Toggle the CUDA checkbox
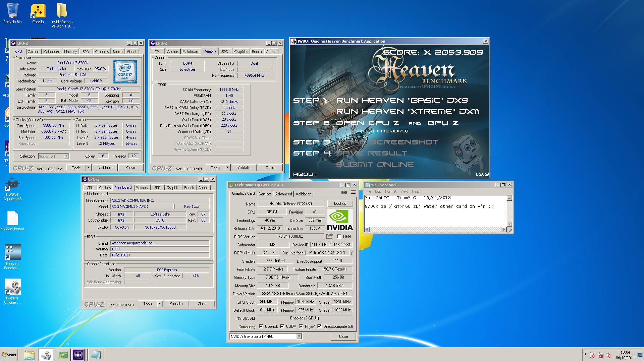The height and width of the screenshot is (362, 644). tap(282, 326)
